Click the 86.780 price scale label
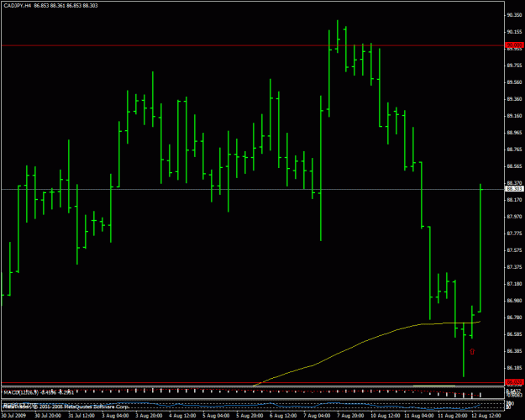 [514, 318]
